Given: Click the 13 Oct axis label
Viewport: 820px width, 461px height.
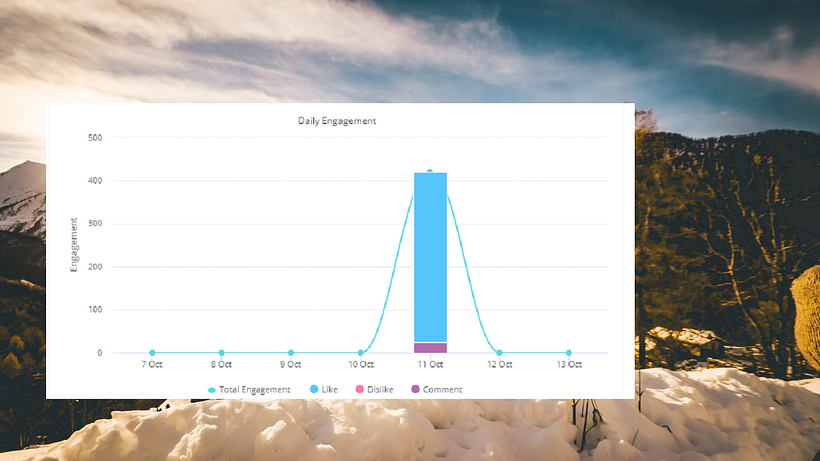Looking at the screenshot, I should coord(569,364).
